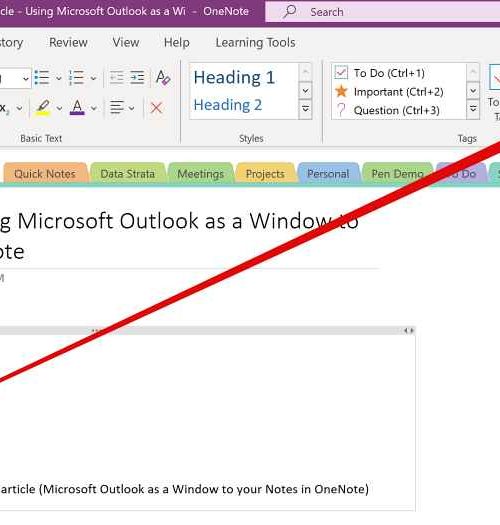Click the bulleted list icon
The image size is (500, 525).
[x=42, y=78]
